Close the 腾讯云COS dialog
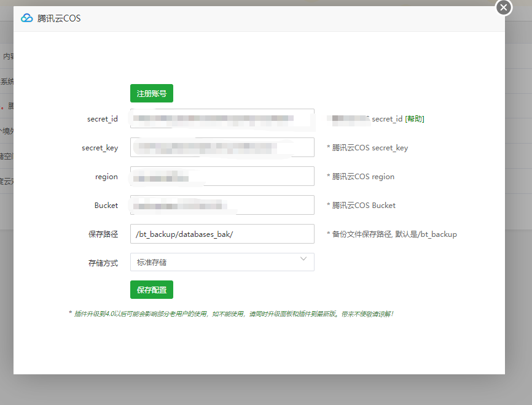This screenshot has height=405, width=532. pyautogui.click(x=503, y=8)
